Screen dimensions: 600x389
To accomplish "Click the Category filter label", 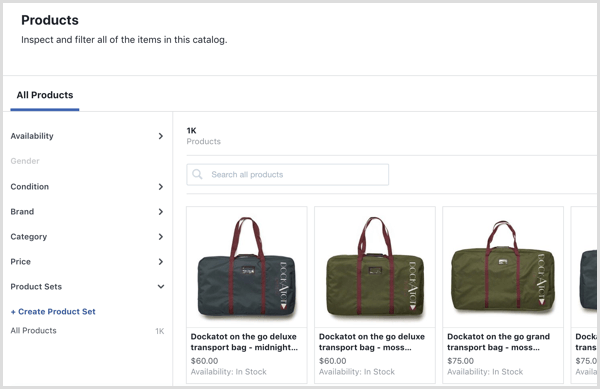I will click(29, 237).
